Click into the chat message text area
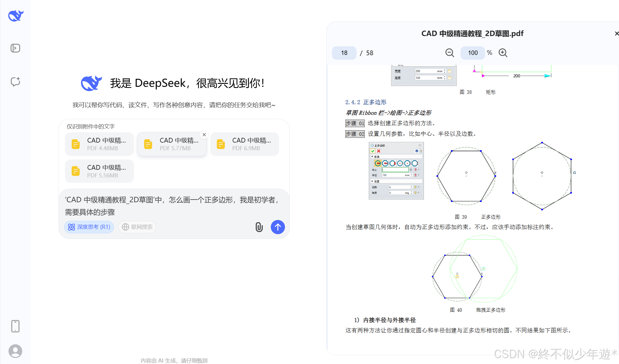The width and height of the screenshot is (619, 364). pyautogui.click(x=171, y=206)
